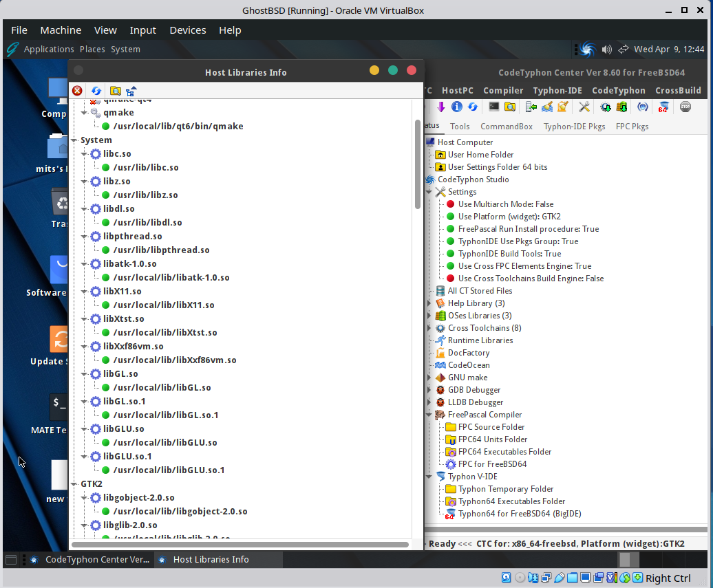Viewport: 713px width, 588px height.
Task: Collapse the FreePascal Compiler tree node
Action: (429, 415)
